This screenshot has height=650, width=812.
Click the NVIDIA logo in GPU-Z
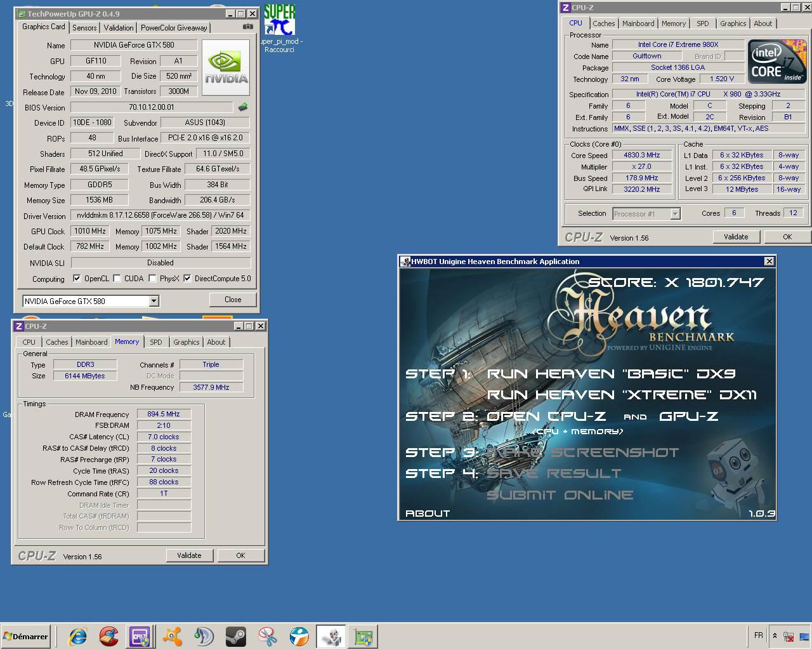pyautogui.click(x=226, y=68)
